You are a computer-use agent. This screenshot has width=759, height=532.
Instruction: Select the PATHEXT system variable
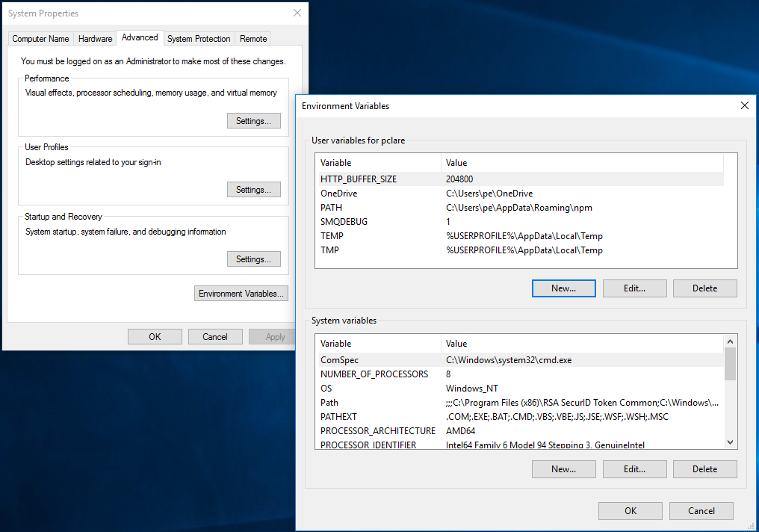click(x=519, y=417)
